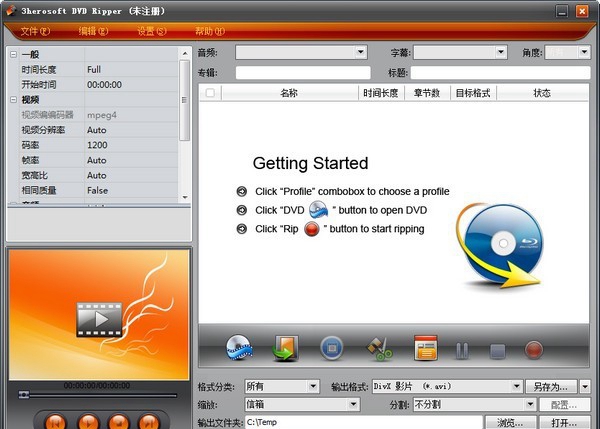The image size is (600, 429).
Task: Click the playback seek slider handle
Action: [x=24, y=394]
